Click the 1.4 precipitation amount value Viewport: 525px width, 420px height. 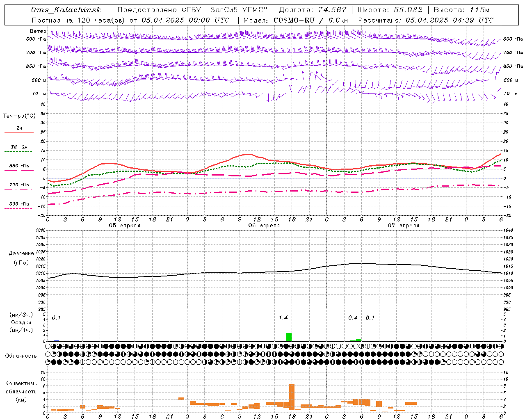tap(283, 318)
